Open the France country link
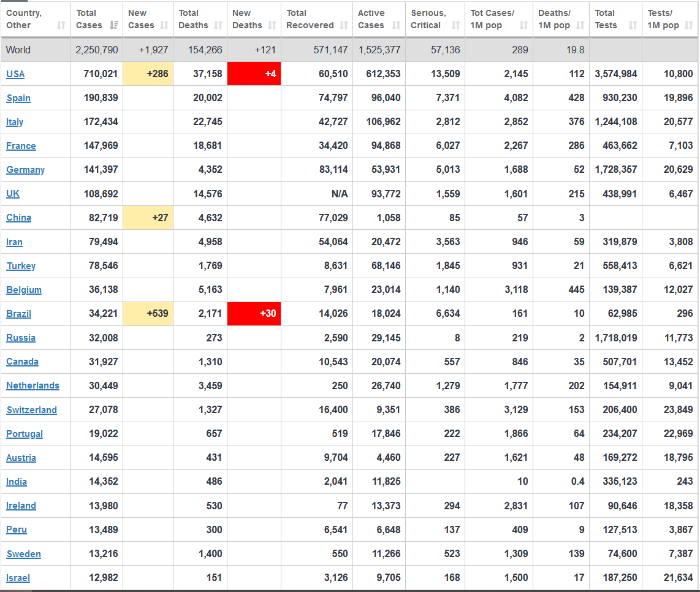This screenshot has height=592, width=700. [21, 145]
